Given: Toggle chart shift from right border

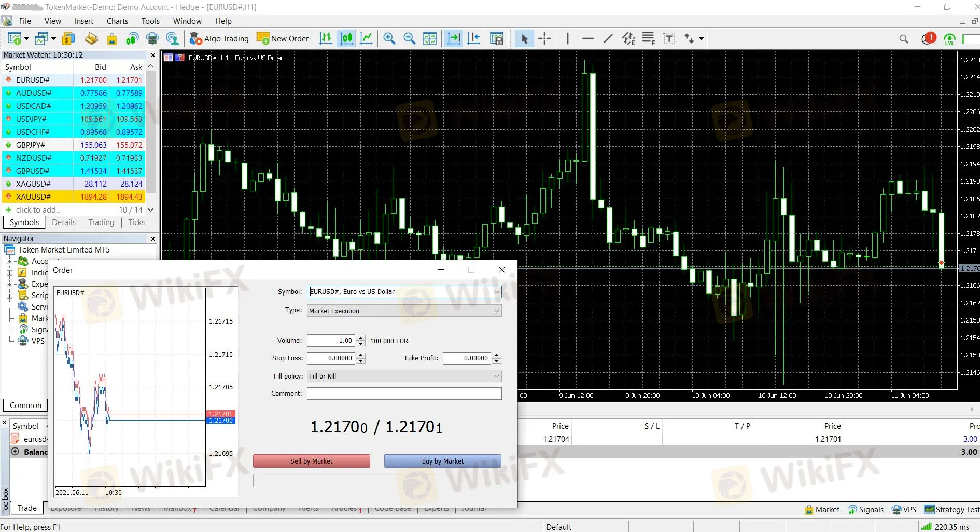Looking at the screenshot, I should coord(474,38).
